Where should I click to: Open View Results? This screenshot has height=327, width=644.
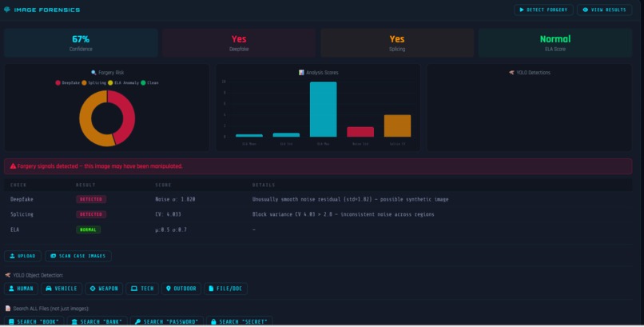604,10
